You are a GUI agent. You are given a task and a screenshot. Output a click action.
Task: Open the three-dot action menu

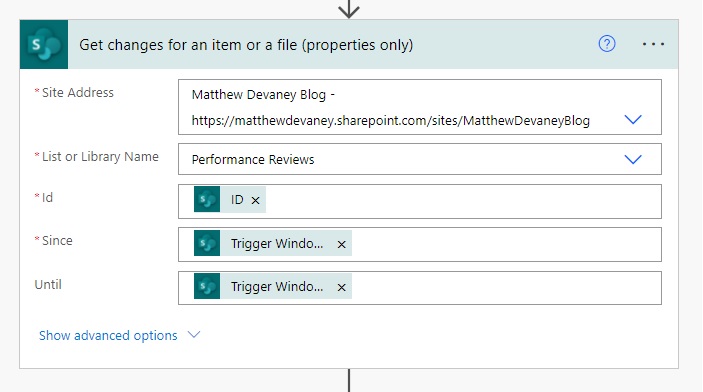click(653, 44)
